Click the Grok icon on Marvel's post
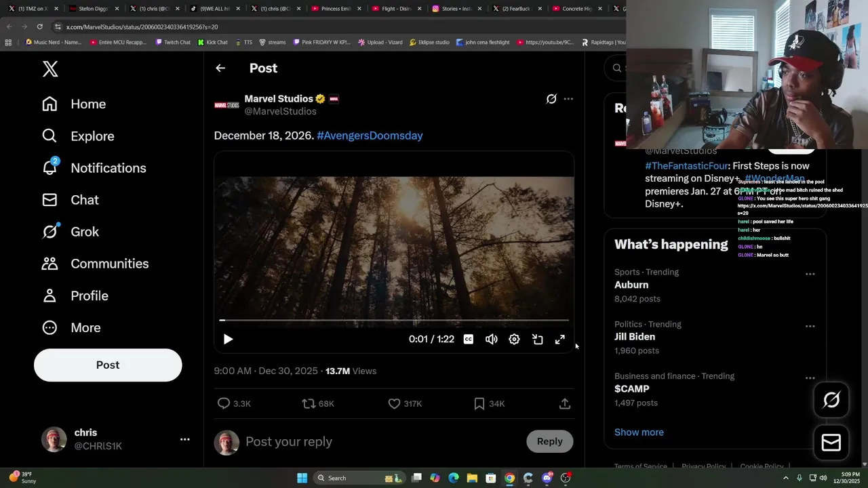The image size is (868, 488). click(x=551, y=99)
